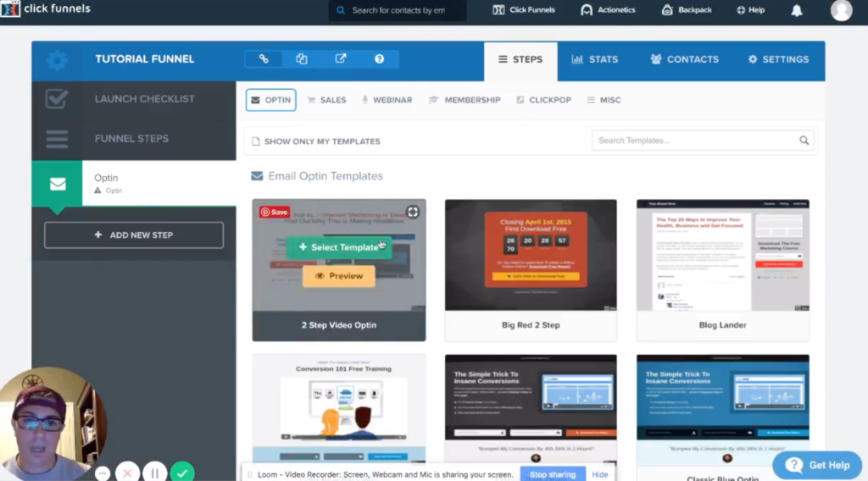
Task: Open the user profile avatar
Action: point(842,10)
